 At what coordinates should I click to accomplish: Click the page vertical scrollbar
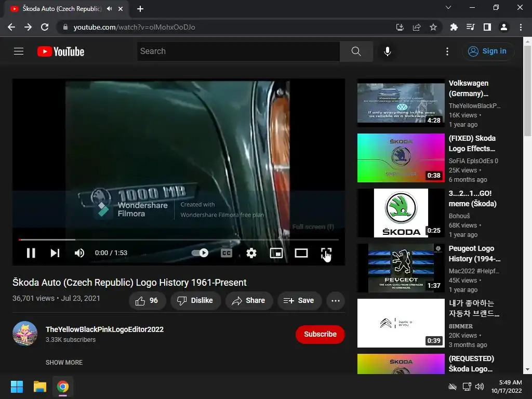527,91
